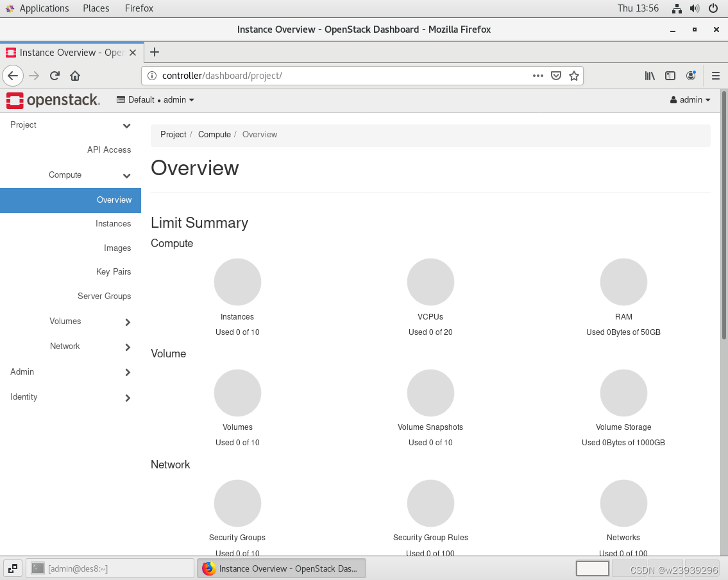This screenshot has height=580, width=728.
Task: Mute audio via the speaker icon
Action: point(695,8)
